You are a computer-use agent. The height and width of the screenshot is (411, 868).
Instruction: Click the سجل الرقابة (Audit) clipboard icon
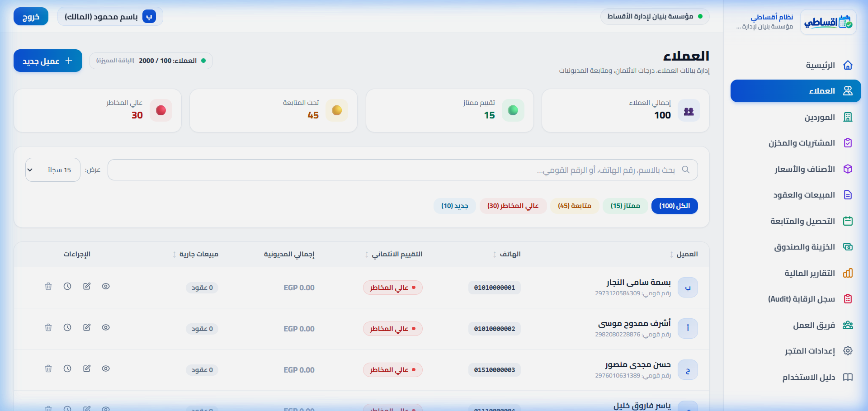(x=848, y=299)
